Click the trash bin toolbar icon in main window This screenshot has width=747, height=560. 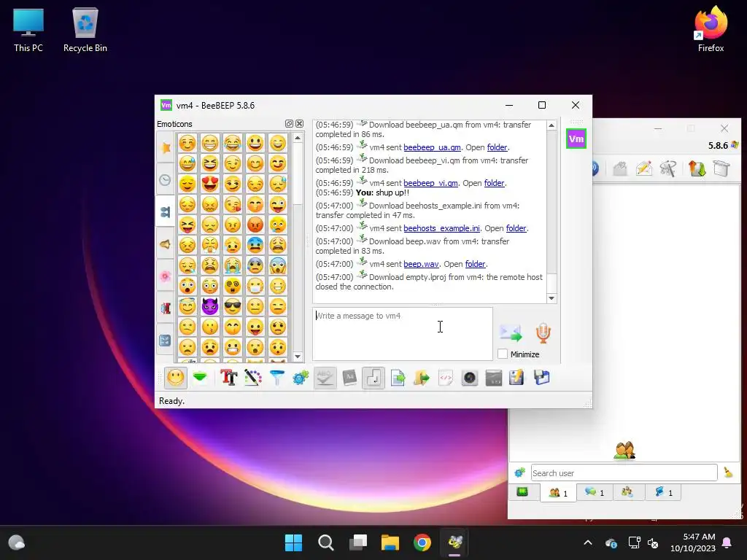[721, 168]
